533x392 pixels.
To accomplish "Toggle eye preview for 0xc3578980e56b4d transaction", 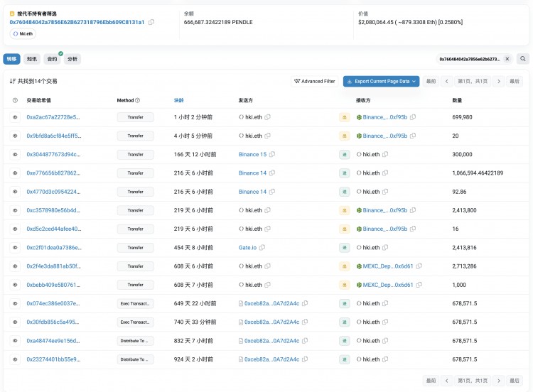I will 15,210.
